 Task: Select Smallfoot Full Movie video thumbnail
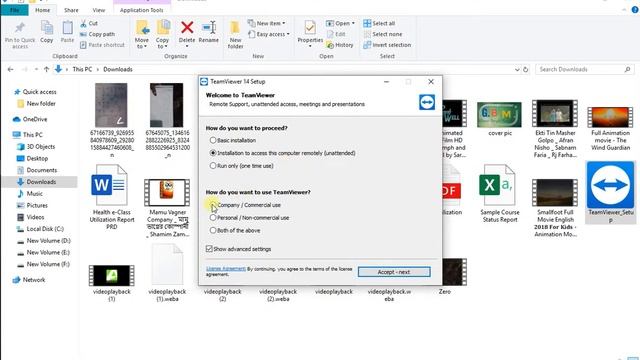point(555,193)
